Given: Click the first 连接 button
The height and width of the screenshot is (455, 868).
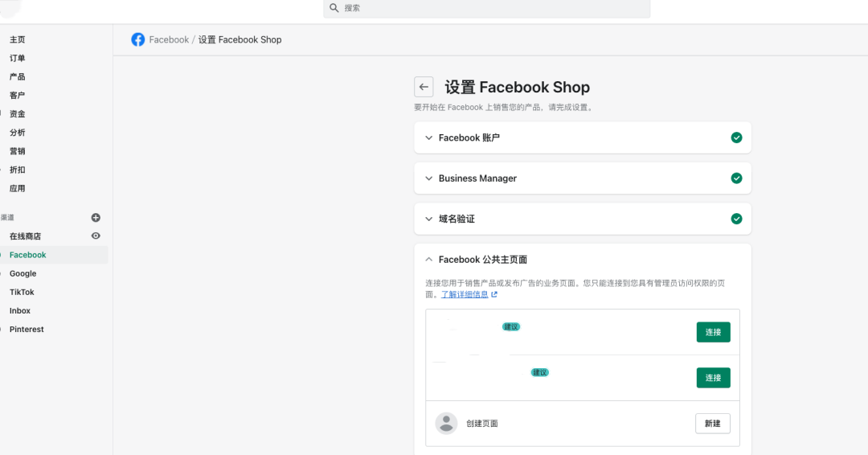Looking at the screenshot, I should 713,332.
